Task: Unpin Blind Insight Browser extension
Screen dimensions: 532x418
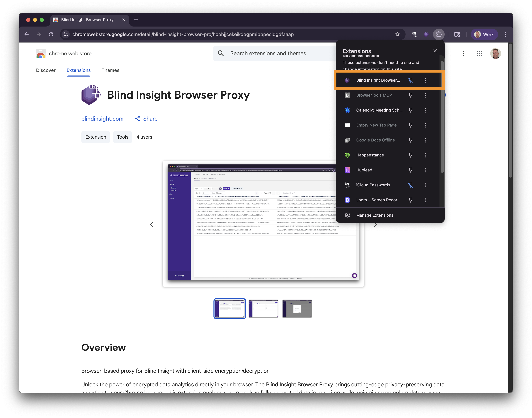Action: [410, 80]
